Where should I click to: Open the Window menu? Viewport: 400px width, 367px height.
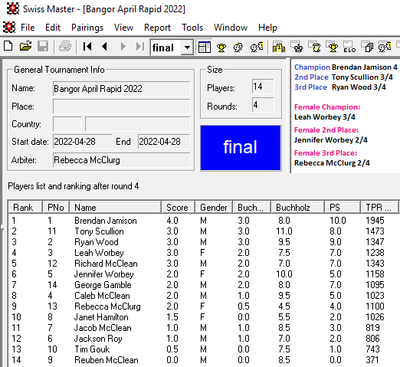click(x=231, y=27)
